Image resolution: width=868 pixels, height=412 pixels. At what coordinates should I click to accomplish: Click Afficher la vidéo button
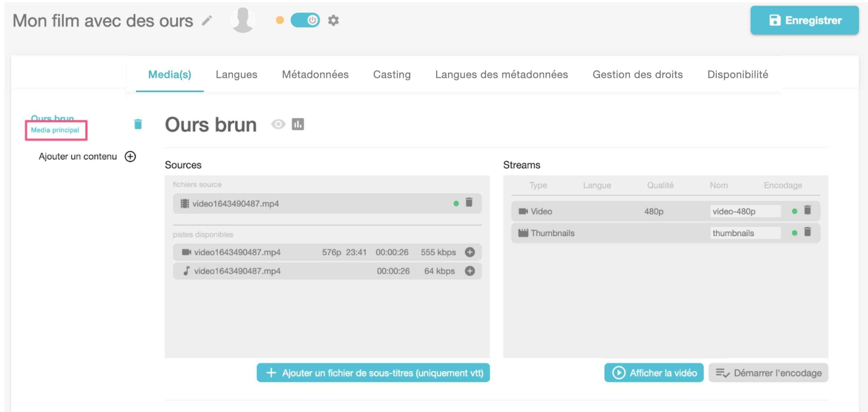[x=653, y=372]
